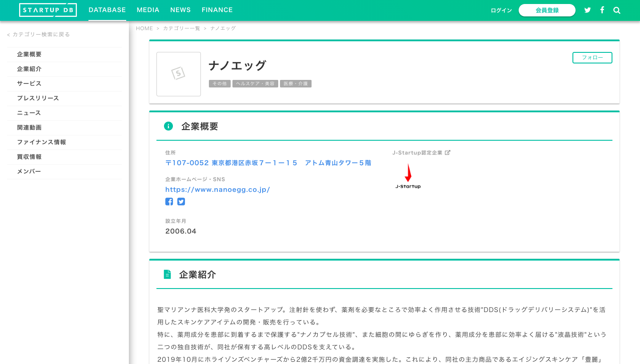Viewport: 640px width, 364px height.
Task: Open メンバー sidebar item
Action: (64, 171)
